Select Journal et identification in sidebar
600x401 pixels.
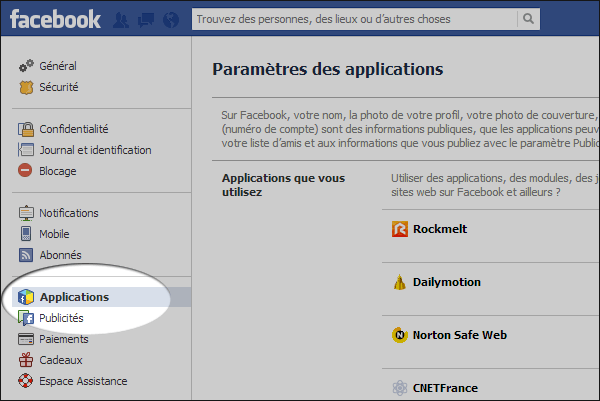pos(95,150)
